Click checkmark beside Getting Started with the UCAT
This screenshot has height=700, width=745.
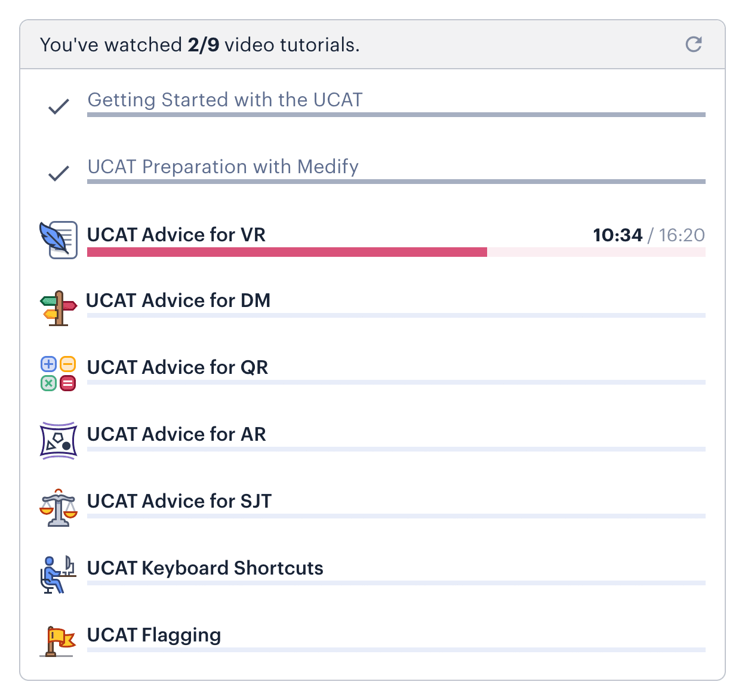click(59, 107)
